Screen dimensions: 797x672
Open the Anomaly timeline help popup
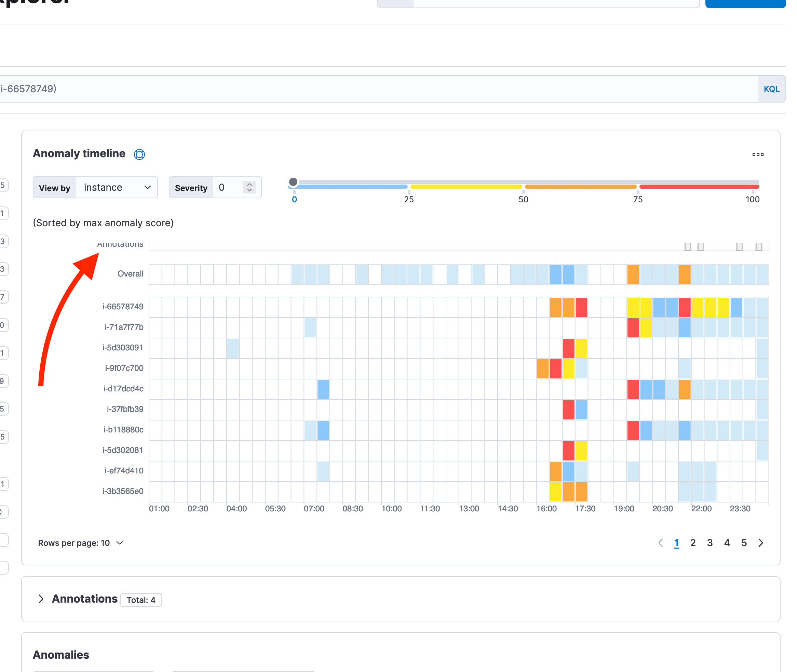click(139, 154)
